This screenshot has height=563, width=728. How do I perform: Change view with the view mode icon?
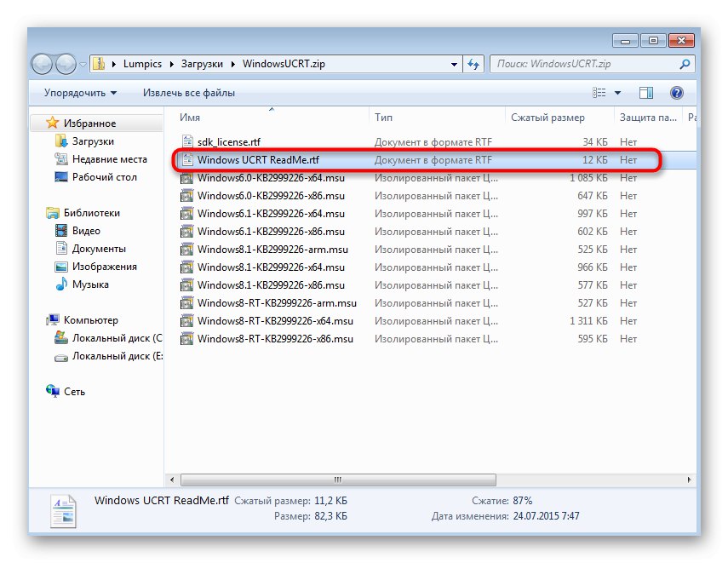[x=599, y=93]
